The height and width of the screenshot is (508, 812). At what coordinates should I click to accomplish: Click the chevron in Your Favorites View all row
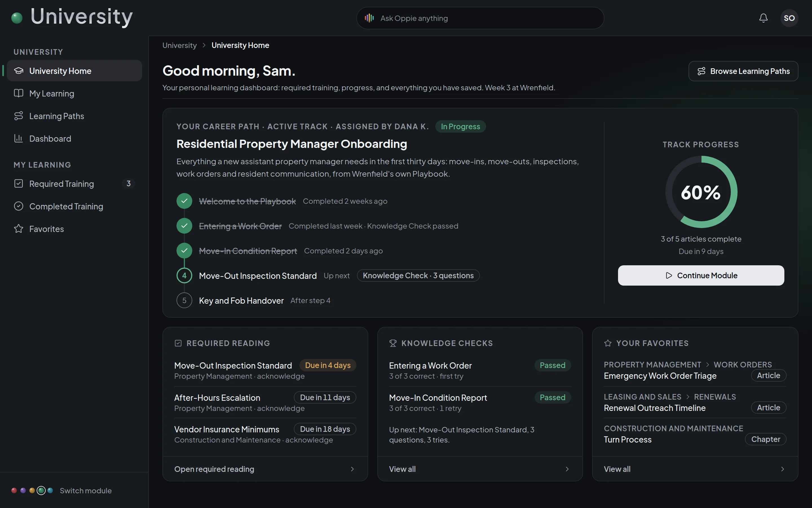[782, 469]
